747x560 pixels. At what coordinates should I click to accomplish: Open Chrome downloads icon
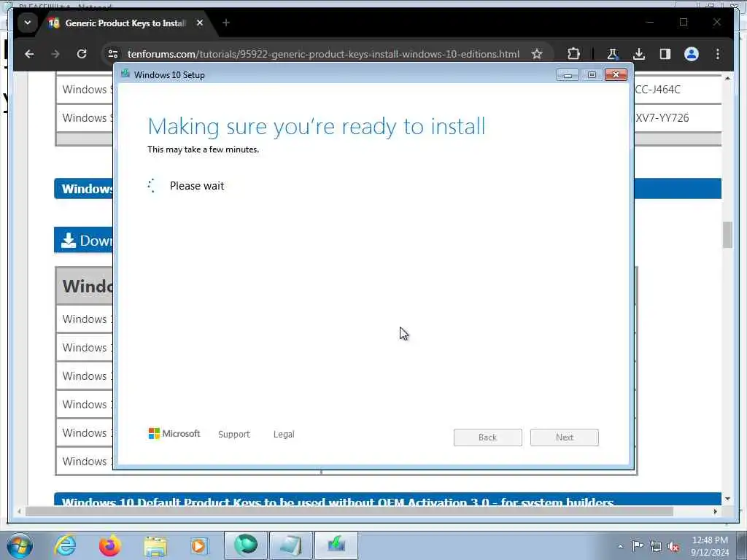tap(639, 54)
